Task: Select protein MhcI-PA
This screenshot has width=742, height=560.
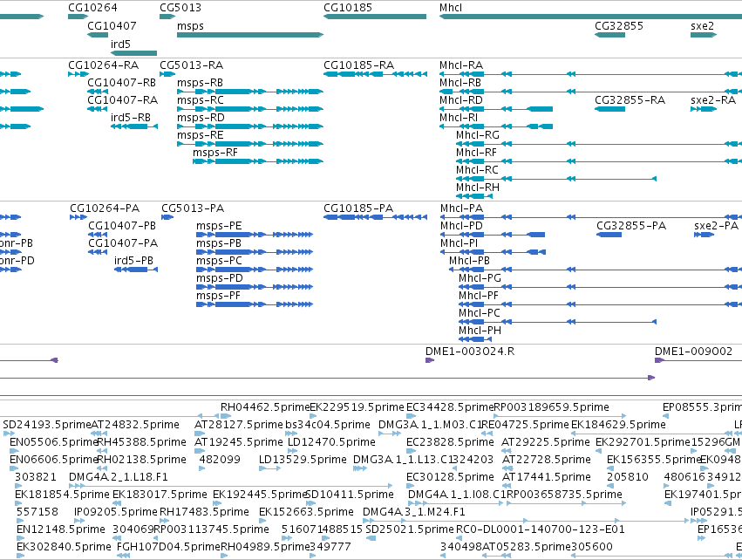Action: click(591, 217)
